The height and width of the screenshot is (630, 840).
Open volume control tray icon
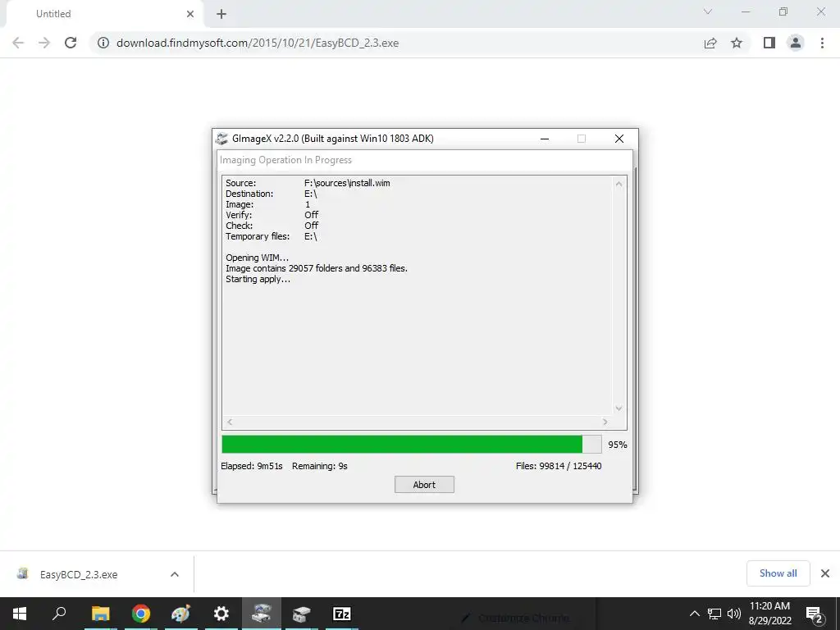click(734, 614)
